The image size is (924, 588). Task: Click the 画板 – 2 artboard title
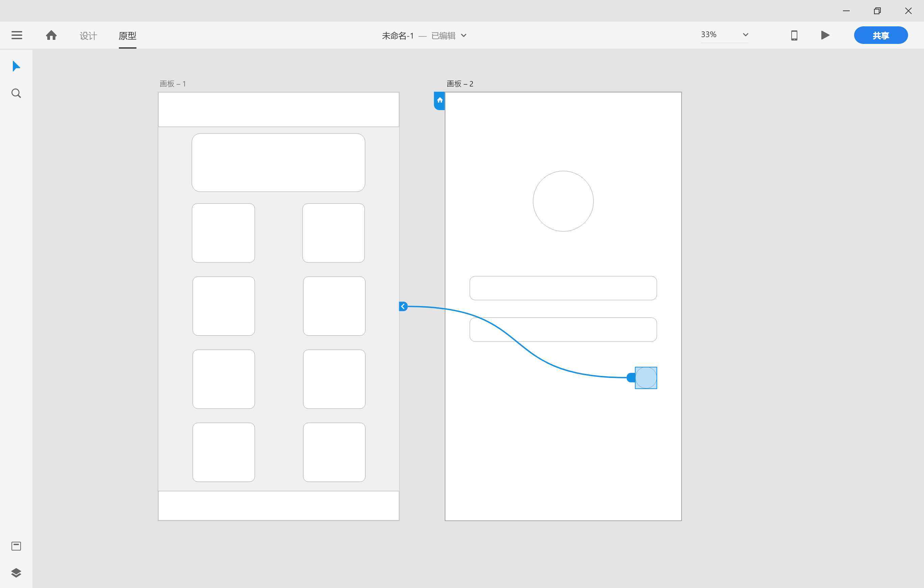click(460, 84)
